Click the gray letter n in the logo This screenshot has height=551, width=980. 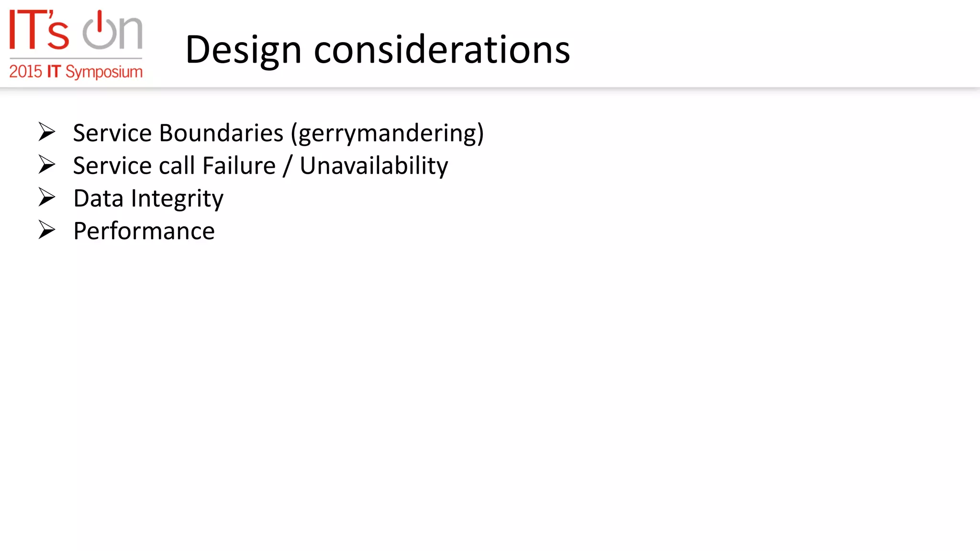[x=131, y=33]
